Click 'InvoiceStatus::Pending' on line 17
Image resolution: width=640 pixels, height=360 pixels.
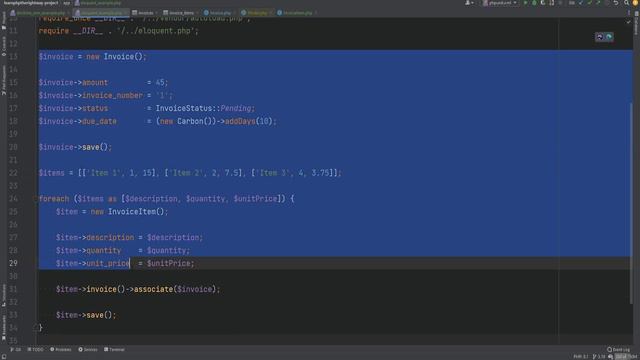click(203, 109)
